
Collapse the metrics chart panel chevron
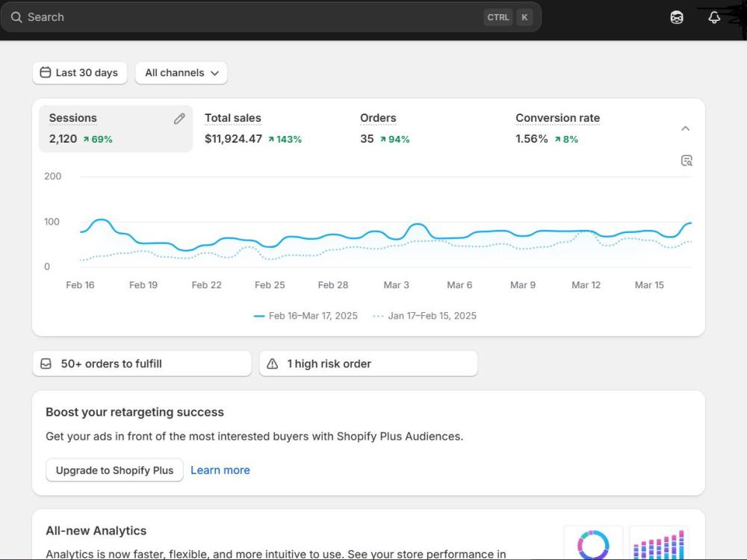click(685, 128)
